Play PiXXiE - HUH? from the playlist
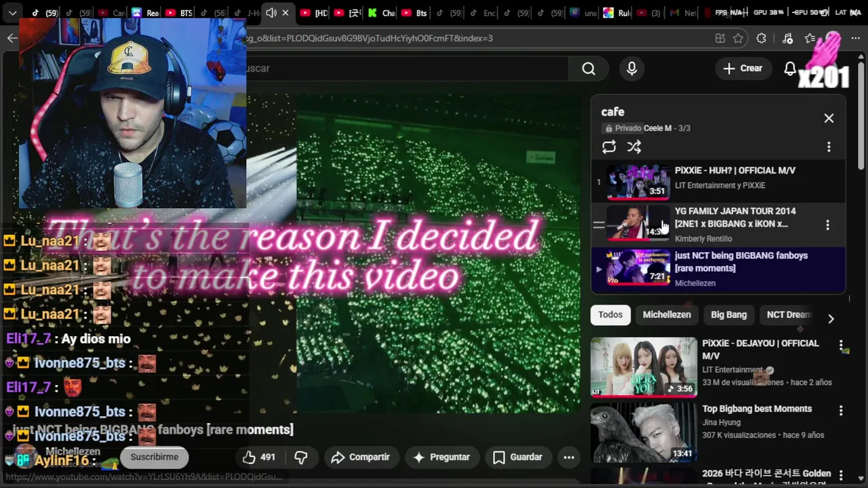This screenshot has width=868, height=488. (x=719, y=181)
